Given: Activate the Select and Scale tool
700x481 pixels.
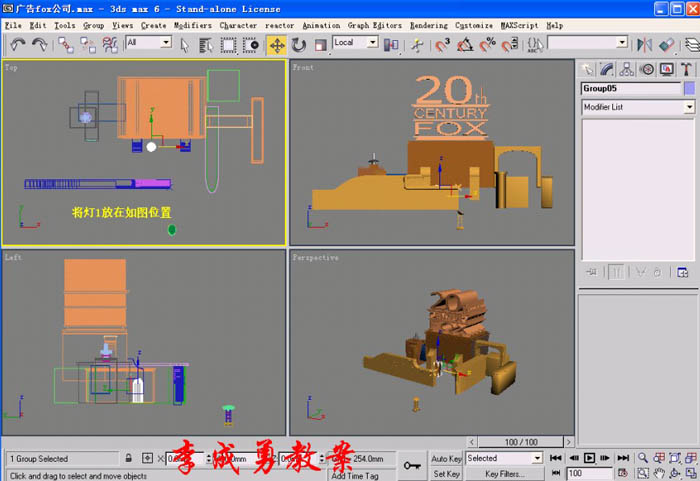Looking at the screenshot, I should pyautogui.click(x=321, y=45).
